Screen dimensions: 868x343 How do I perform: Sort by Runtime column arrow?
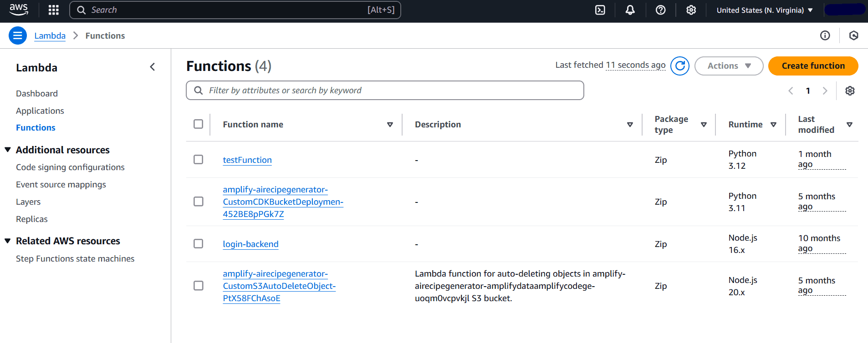point(773,125)
